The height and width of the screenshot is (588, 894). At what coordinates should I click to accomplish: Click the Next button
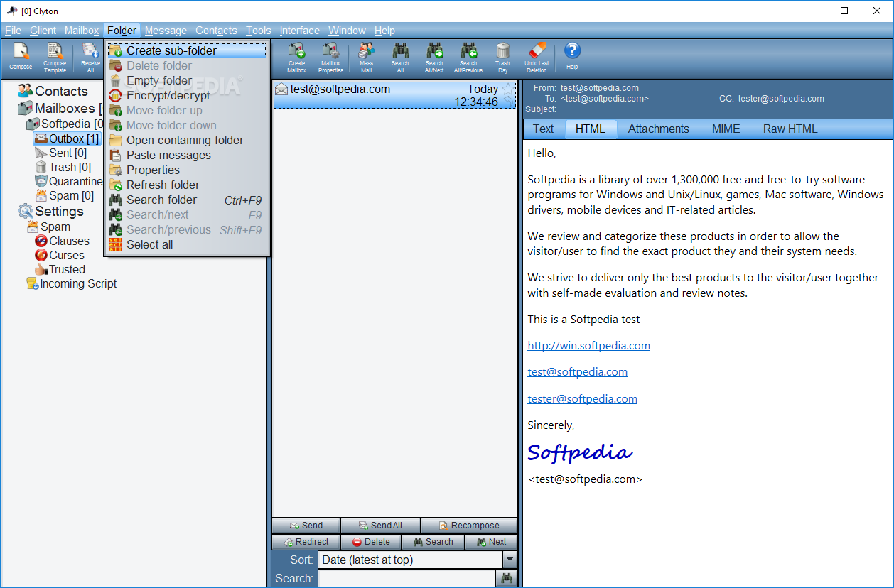(491, 542)
